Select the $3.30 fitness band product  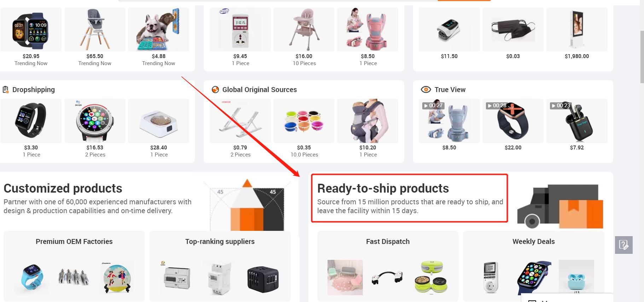[x=31, y=128]
